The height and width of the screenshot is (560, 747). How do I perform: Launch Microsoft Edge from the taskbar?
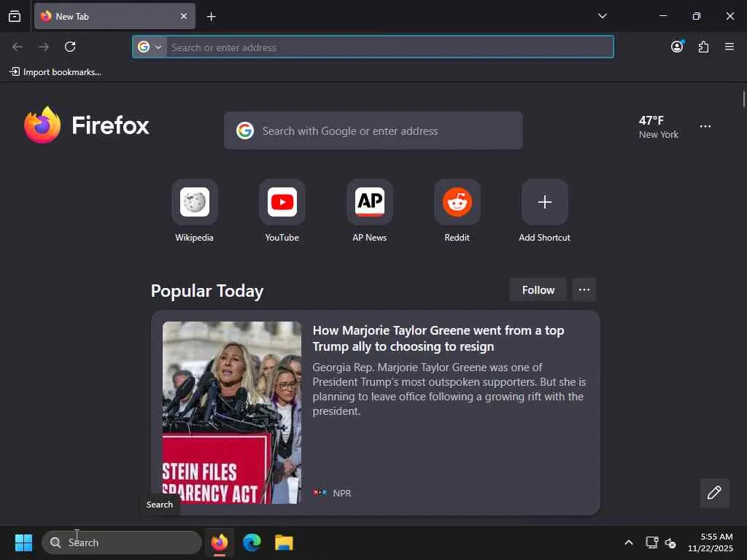coord(252,542)
